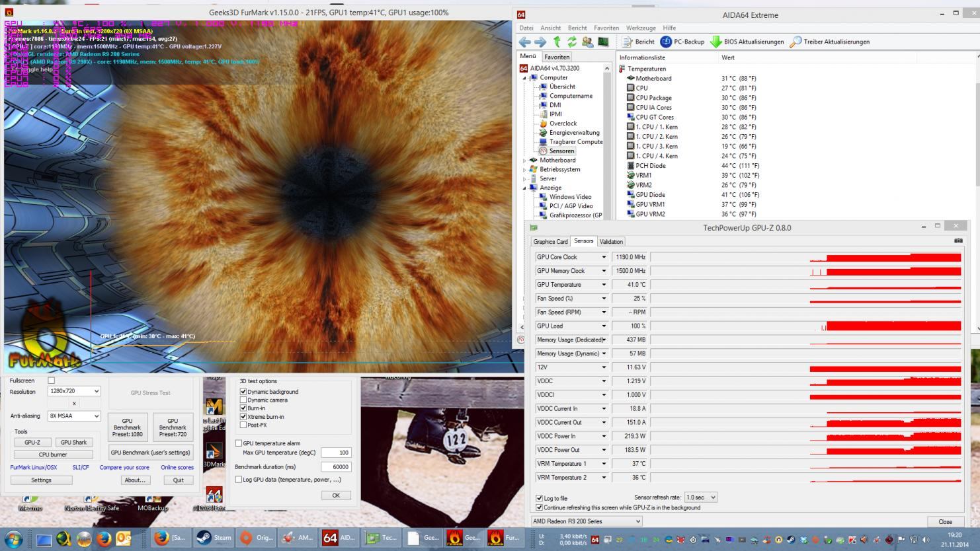Viewport: 980px width, 551px height.
Task: Collapse Anzeige node in AIDA64 tree
Action: tap(524, 188)
